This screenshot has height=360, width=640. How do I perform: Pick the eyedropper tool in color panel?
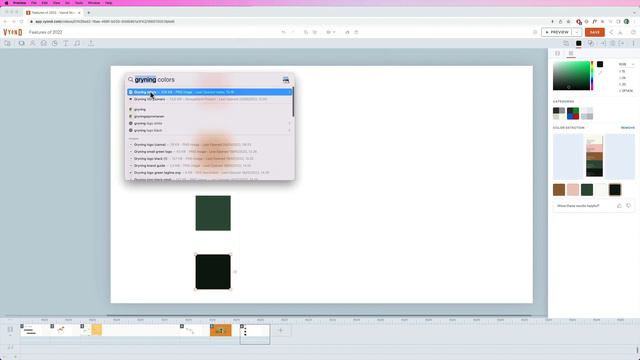(x=600, y=72)
